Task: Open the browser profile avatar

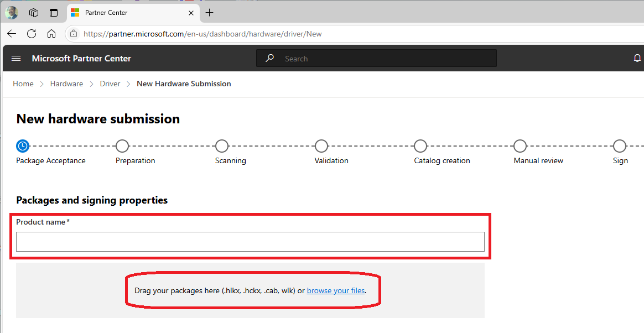Action: coord(12,12)
